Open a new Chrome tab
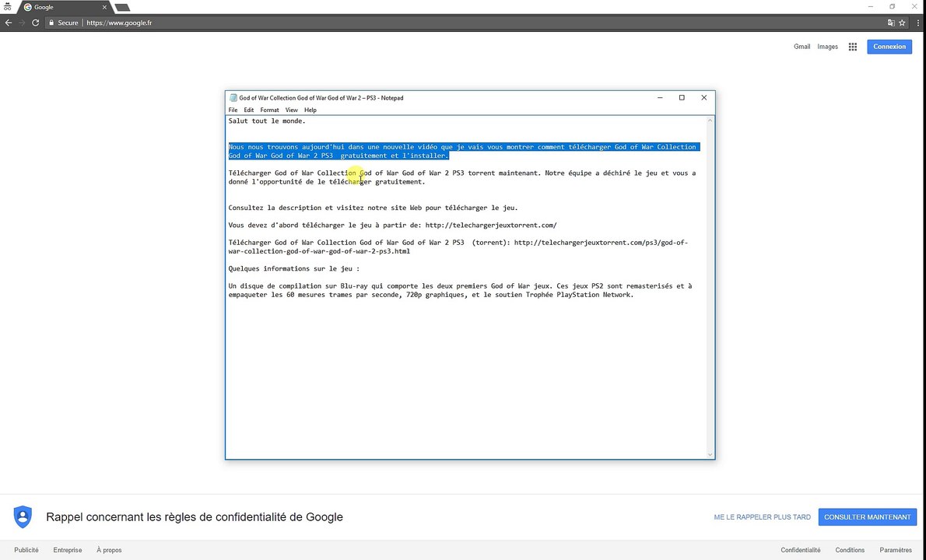This screenshot has height=560, width=926. point(122,8)
